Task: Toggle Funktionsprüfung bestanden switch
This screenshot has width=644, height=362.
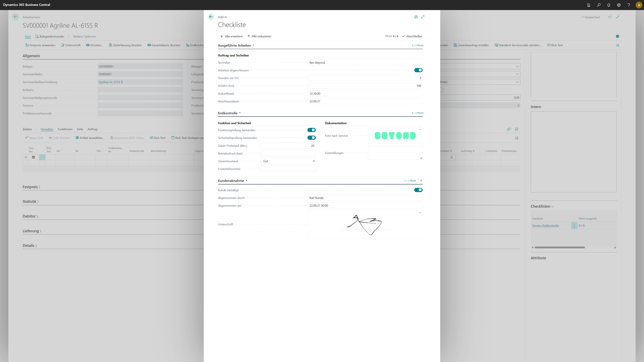Action: 311,130
